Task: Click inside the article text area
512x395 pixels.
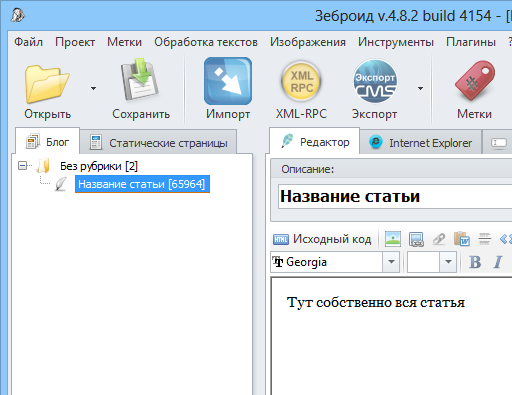Action: click(x=392, y=337)
